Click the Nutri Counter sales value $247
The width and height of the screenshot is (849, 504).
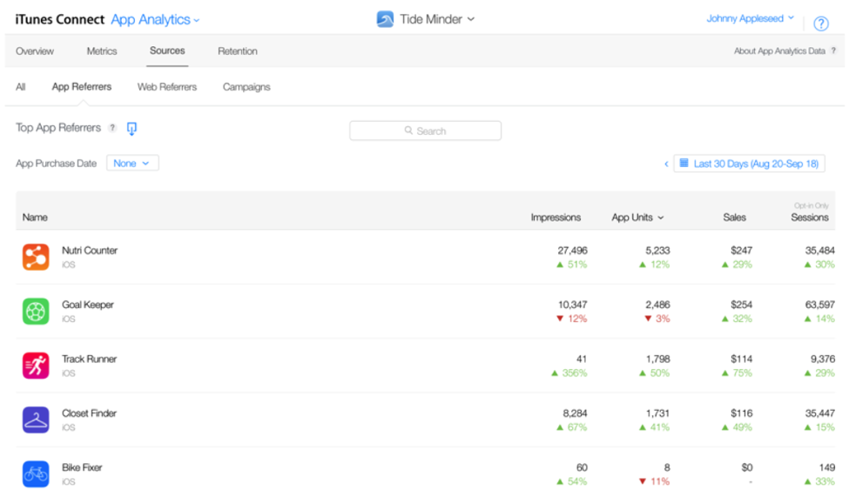coord(741,250)
